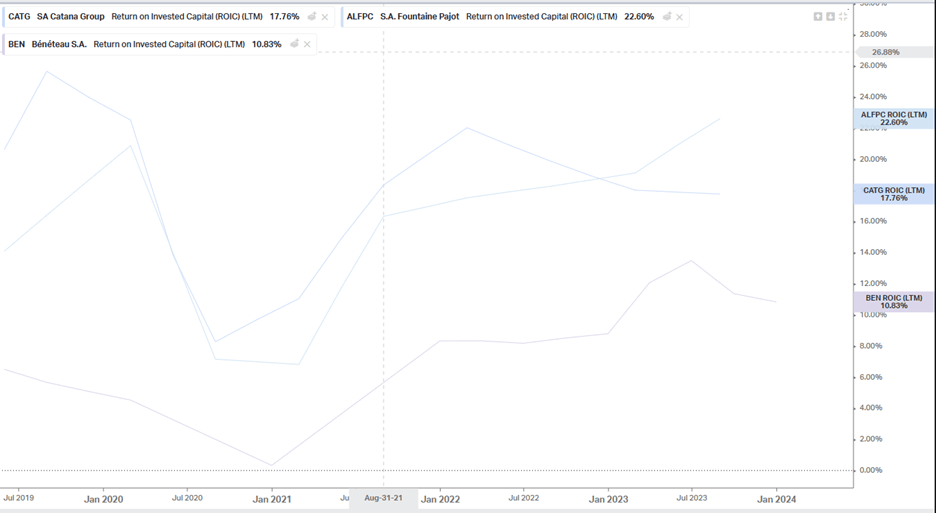This screenshot has height=513, width=936.
Task: Click the CATG ROIC 17.76% axis tag
Action: [894, 194]
